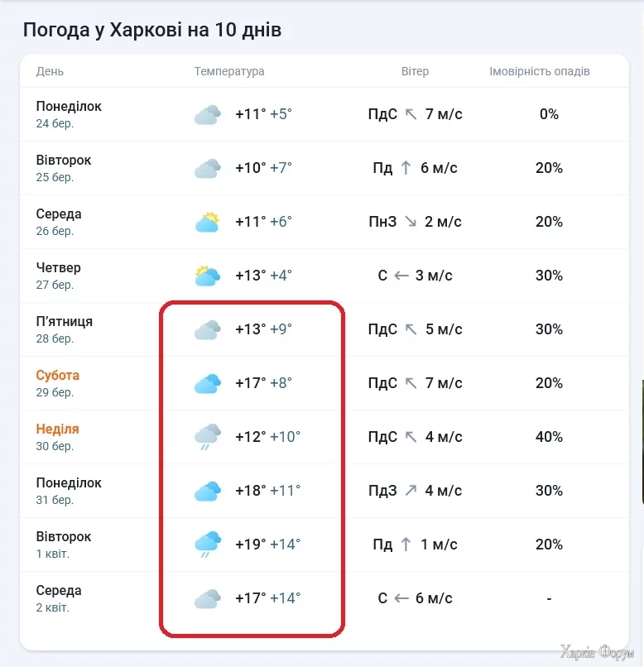Click the left wind arrow for Четвер 27 бер.

coord(401,276)
